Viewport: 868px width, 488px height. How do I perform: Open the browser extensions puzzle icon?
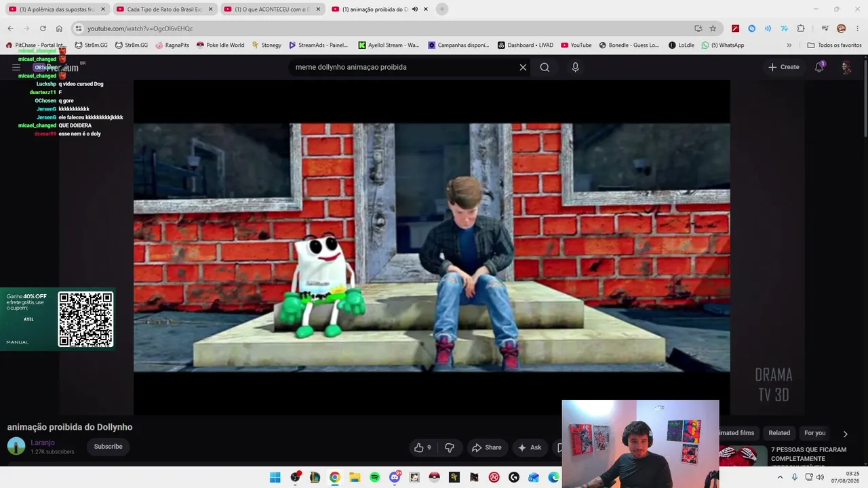click(801, 28)
